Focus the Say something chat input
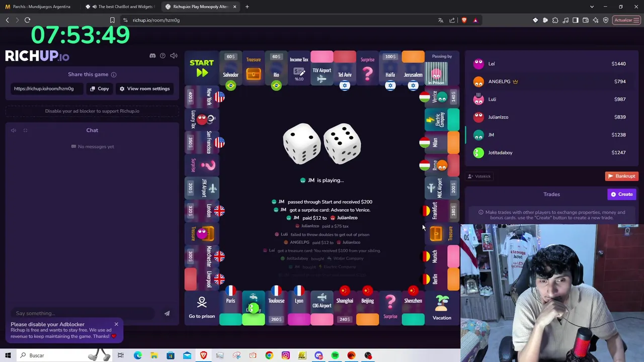Screen dimensions: 644x362 coord(83,313)
